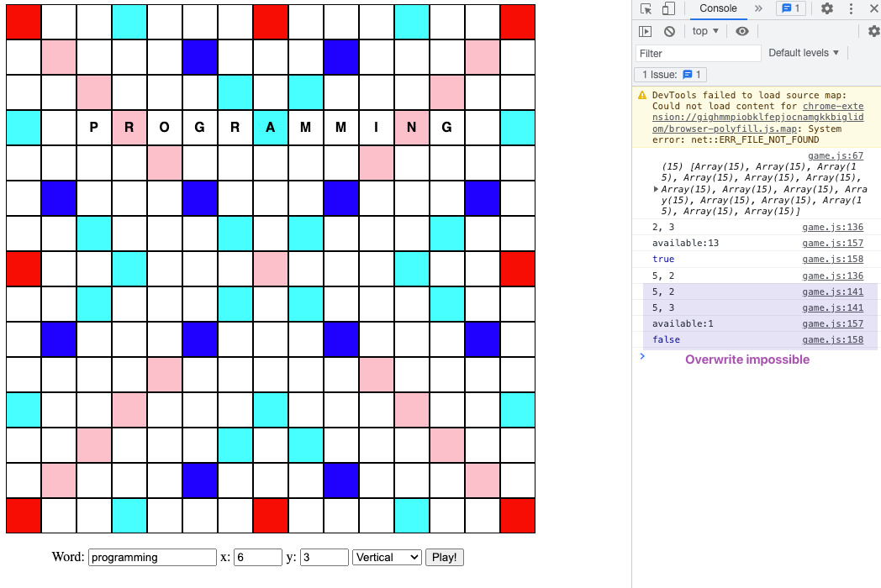The height and width of the screenshot is (588, 881).
Task: Click the last G tile after N
Action: click(446, 128)
